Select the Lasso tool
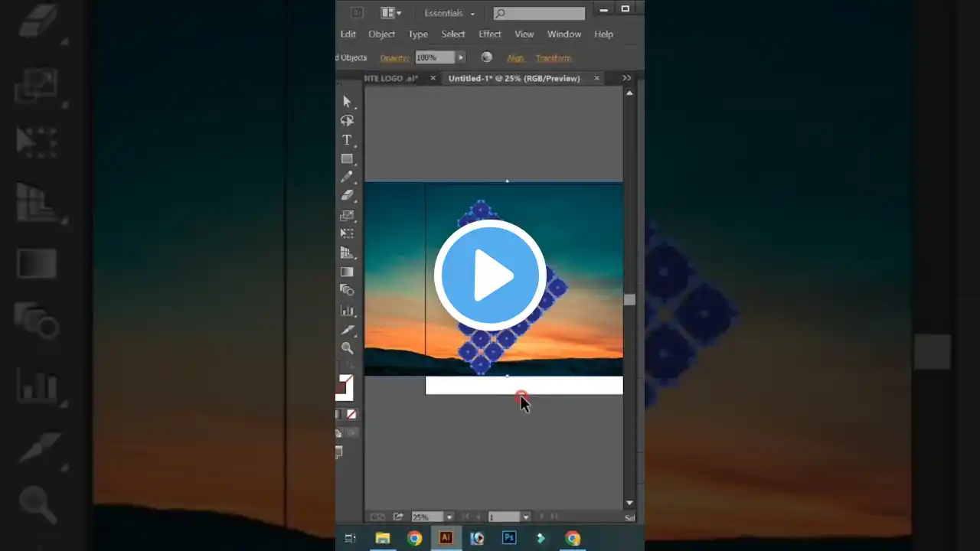 click(x=347, y=121)
